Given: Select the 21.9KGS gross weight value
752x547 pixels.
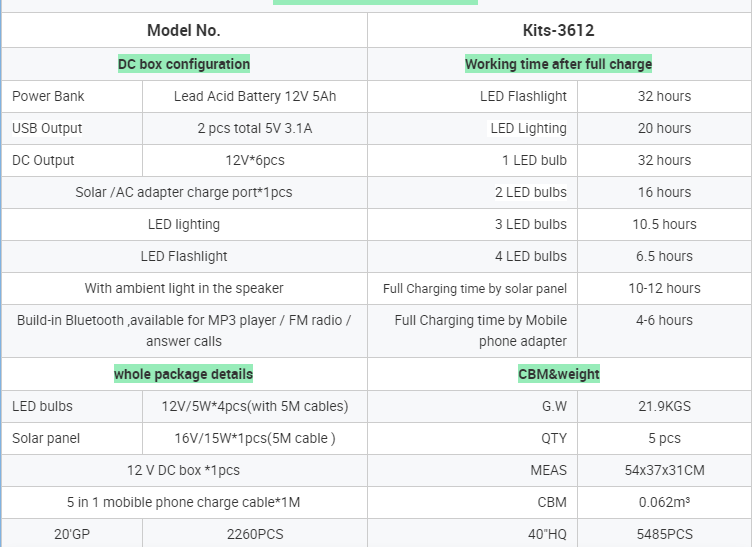Looking at the screenshot, I should [664, 407].
